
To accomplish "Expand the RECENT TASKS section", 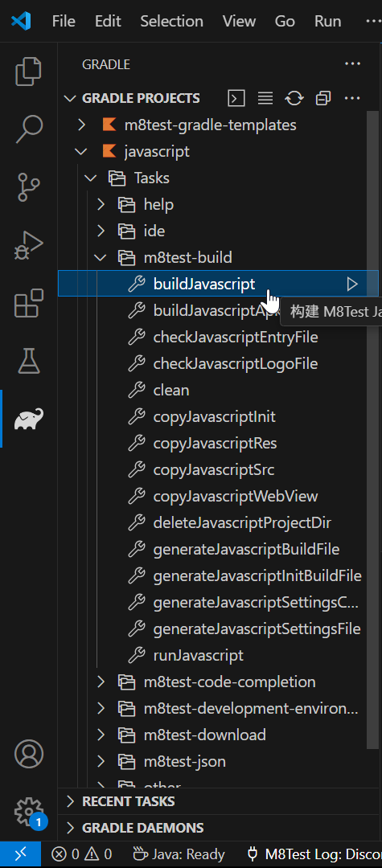I will point(128,801).
